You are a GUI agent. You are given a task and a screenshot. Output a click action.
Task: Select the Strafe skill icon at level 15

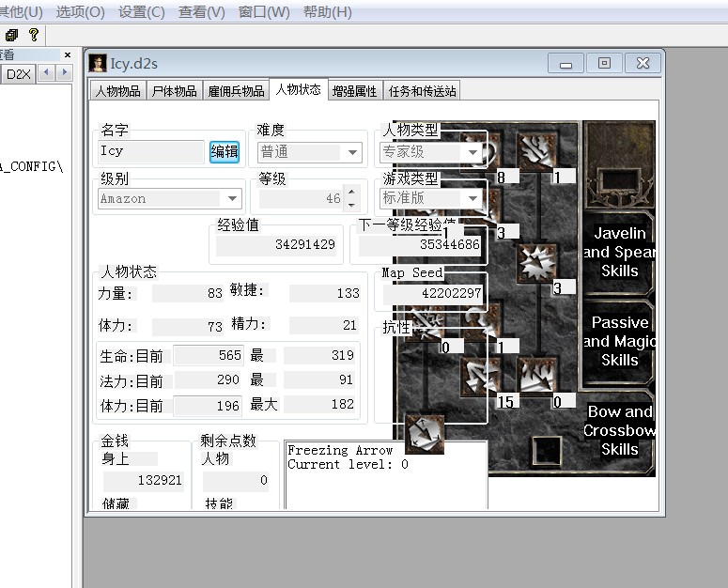click(480, 376)
